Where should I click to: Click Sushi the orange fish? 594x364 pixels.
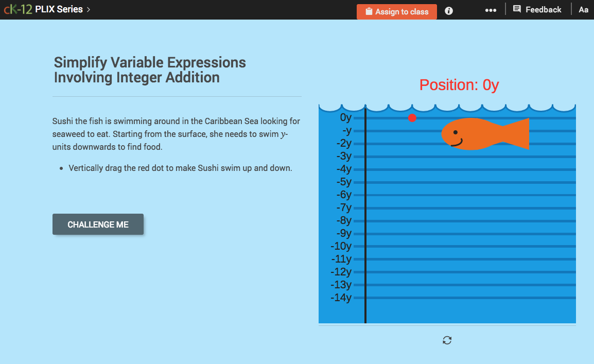(479, 134)
